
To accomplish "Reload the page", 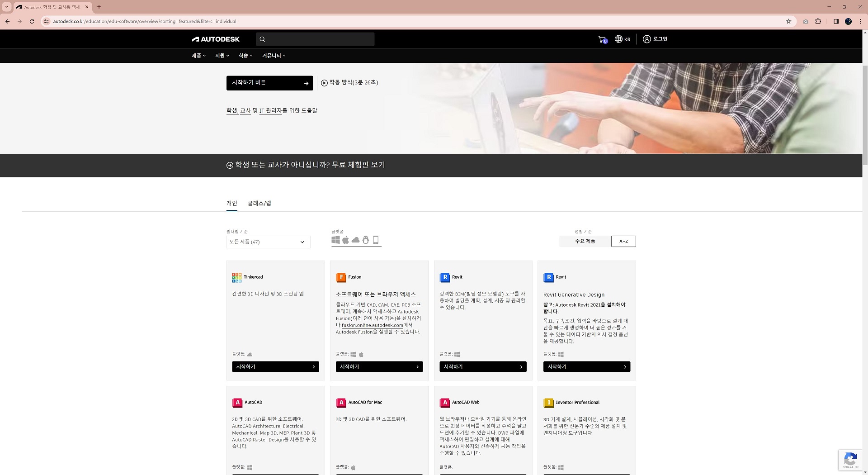I will click(x=32, y=21).
